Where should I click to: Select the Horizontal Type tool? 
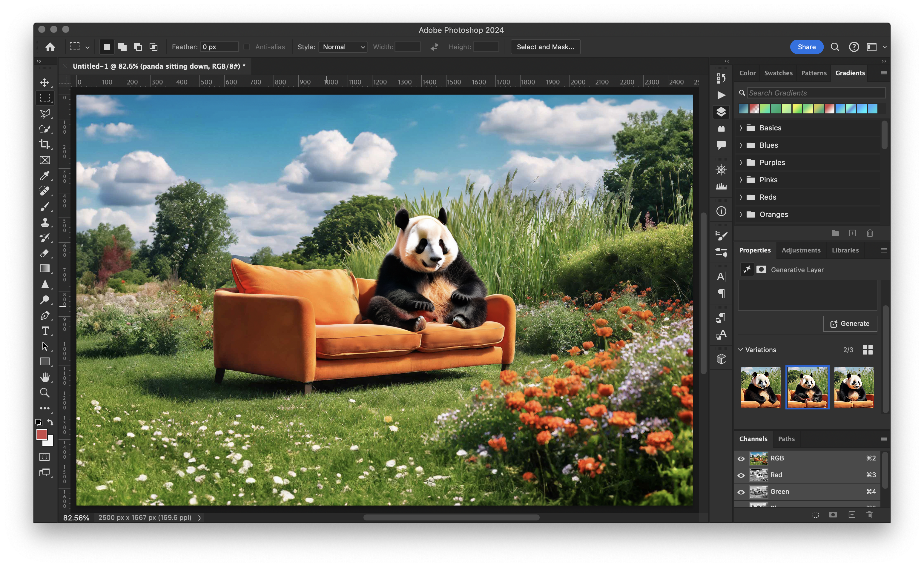tap(45, 331)
